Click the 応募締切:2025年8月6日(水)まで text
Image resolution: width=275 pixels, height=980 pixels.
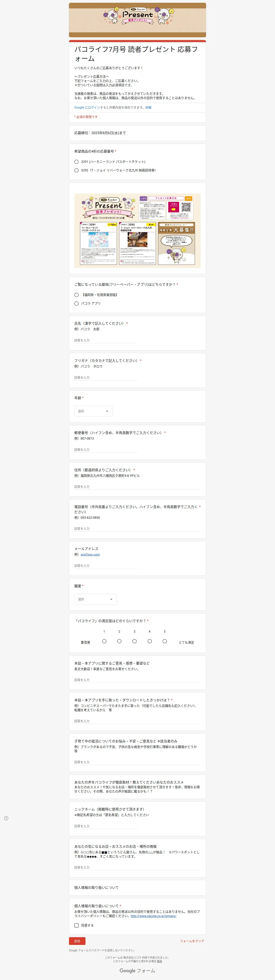tap(100, 133)
